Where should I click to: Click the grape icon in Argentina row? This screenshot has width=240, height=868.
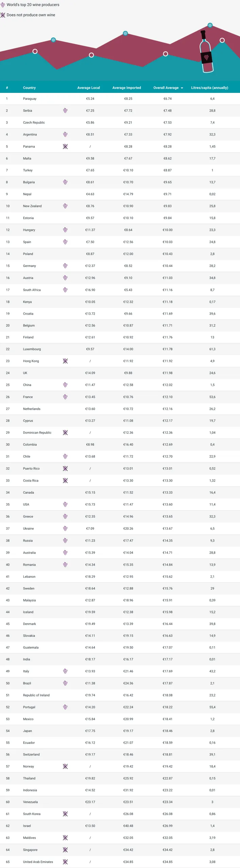coord(65,135)
